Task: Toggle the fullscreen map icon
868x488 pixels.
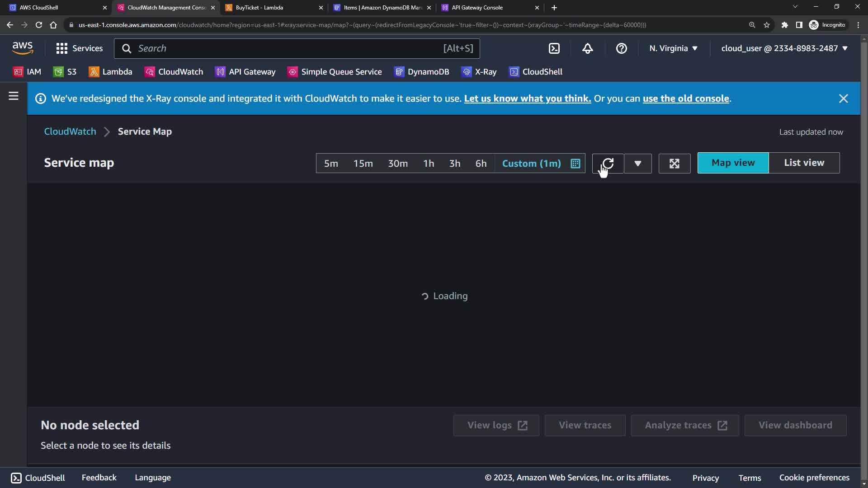Action: pos(674,163)
